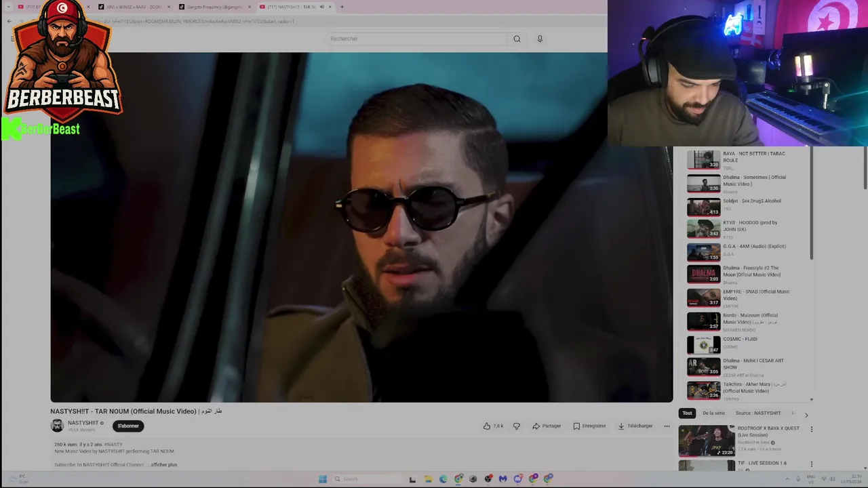868x488 pixels.
Task: Click the #NASTY hashtag link
Action: tap(114, 445)
